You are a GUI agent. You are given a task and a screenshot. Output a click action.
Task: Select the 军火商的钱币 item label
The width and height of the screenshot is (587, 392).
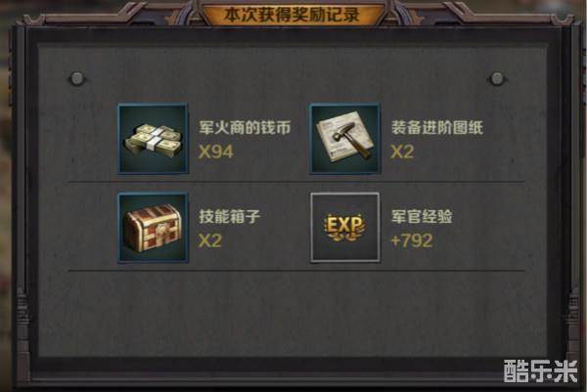(245, 127)
